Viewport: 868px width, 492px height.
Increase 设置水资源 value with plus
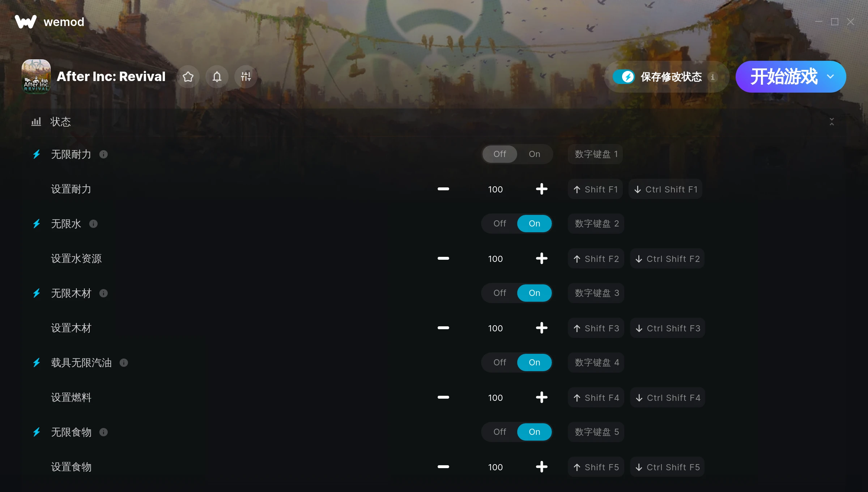(541, 258)
